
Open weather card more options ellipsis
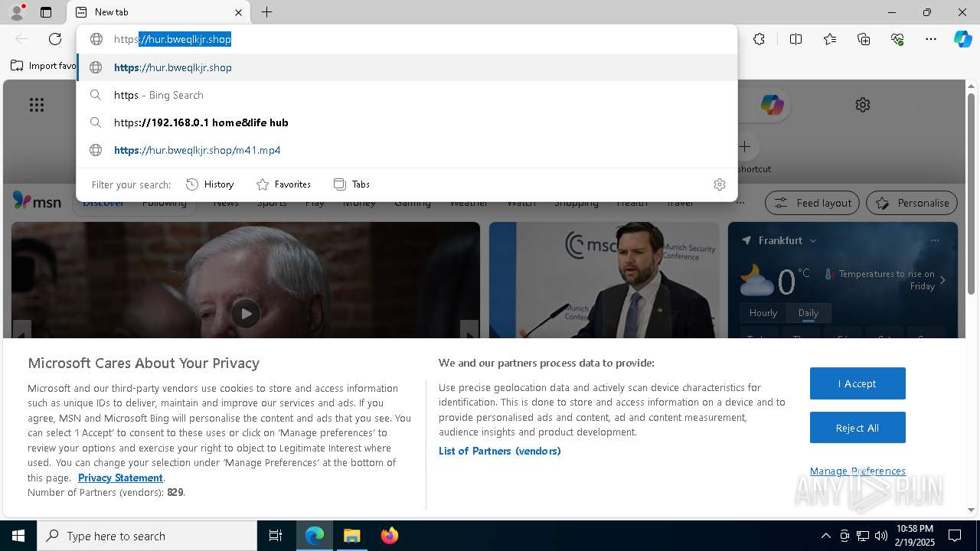click(x=935, y=240)
